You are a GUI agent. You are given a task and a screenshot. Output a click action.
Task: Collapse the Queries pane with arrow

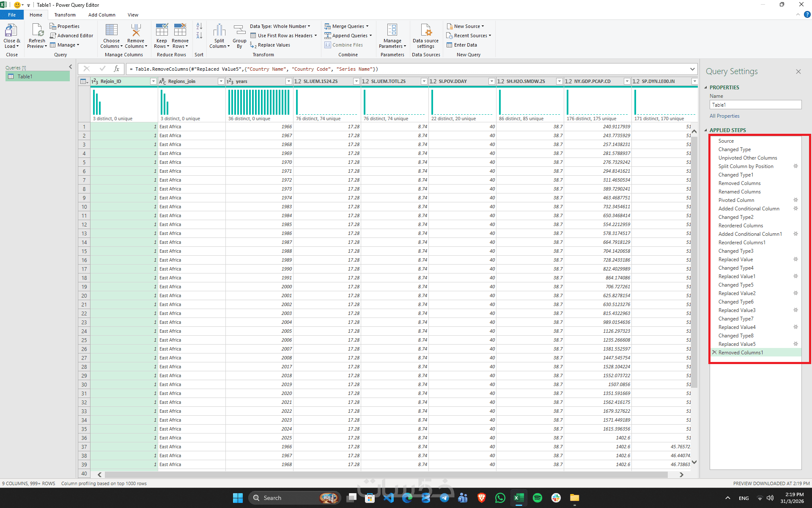pyautogui.click(x=71, y=67)
